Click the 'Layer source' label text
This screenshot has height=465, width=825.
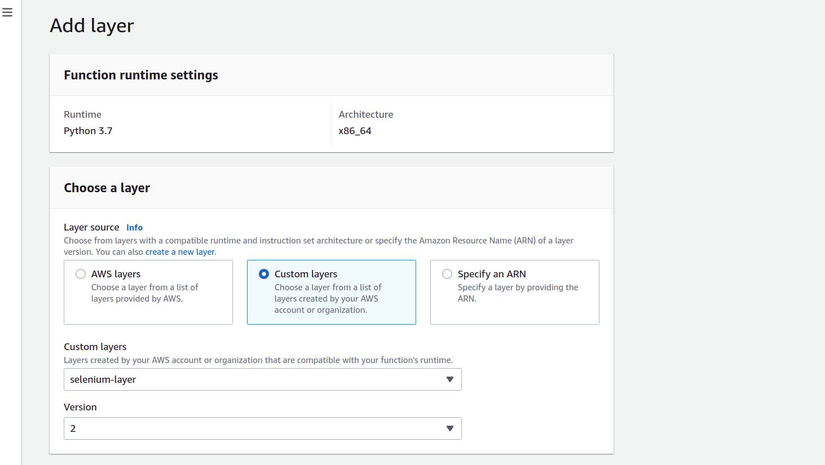91,228
